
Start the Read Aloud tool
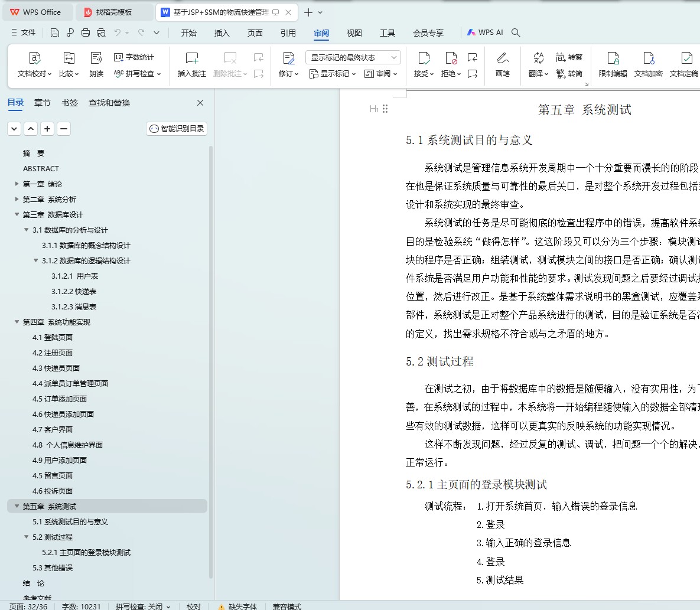point(96,65)
